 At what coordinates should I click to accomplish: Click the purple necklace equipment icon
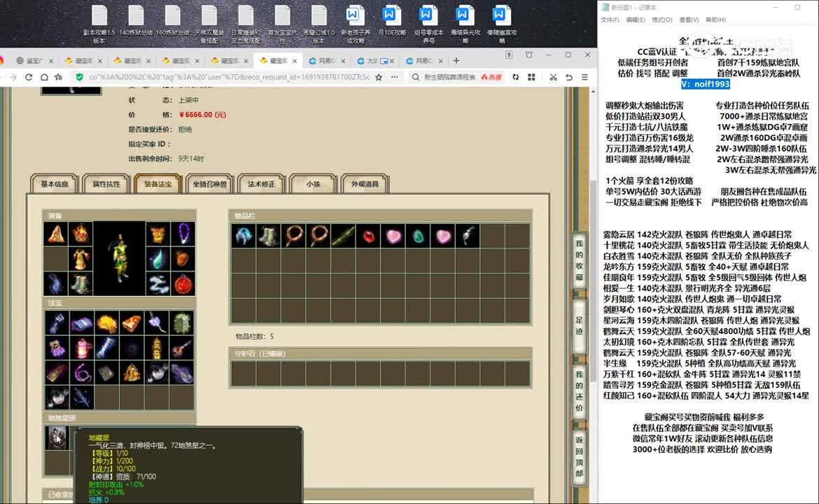(x=183, y=234)
